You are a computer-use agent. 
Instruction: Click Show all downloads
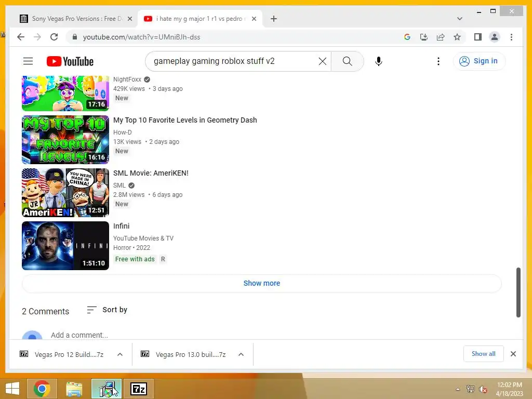pyautogui.click(x=484, y=354)
